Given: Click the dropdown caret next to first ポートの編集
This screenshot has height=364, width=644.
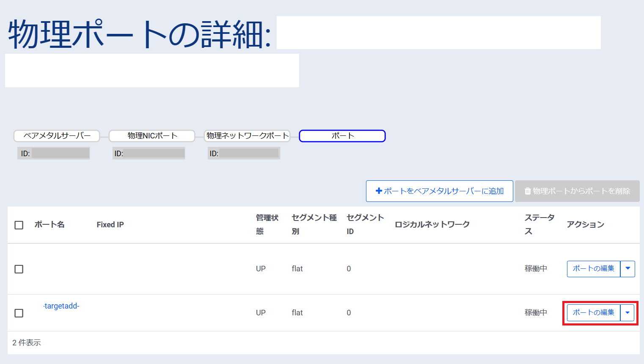Looking at the screenshot, I should point(627,269).
